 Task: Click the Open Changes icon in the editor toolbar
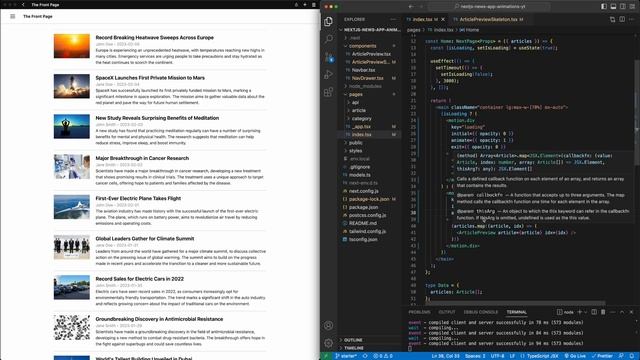coord(612,19)
